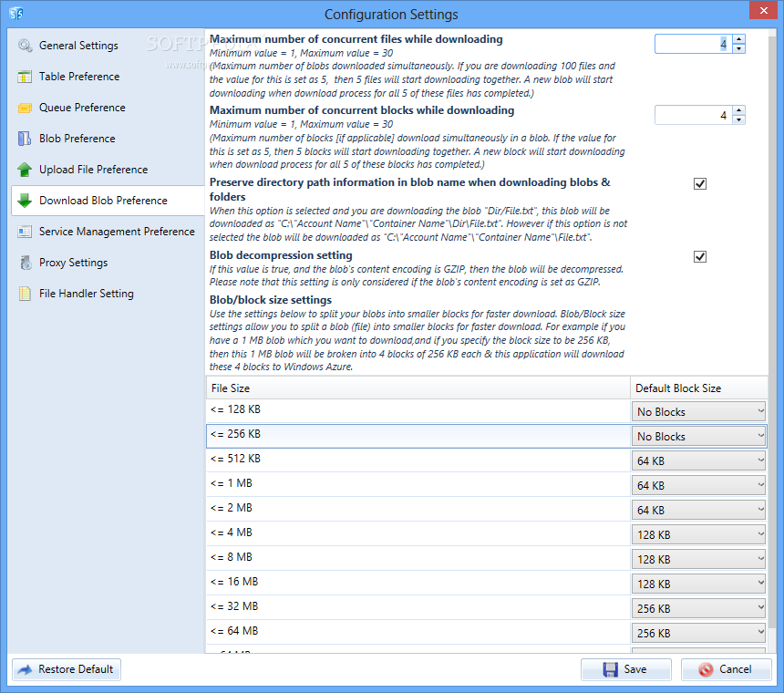Viewport: 784px width, 693px height.
Task: Click the app logo in title bar
Action: [x=16, y=14]
